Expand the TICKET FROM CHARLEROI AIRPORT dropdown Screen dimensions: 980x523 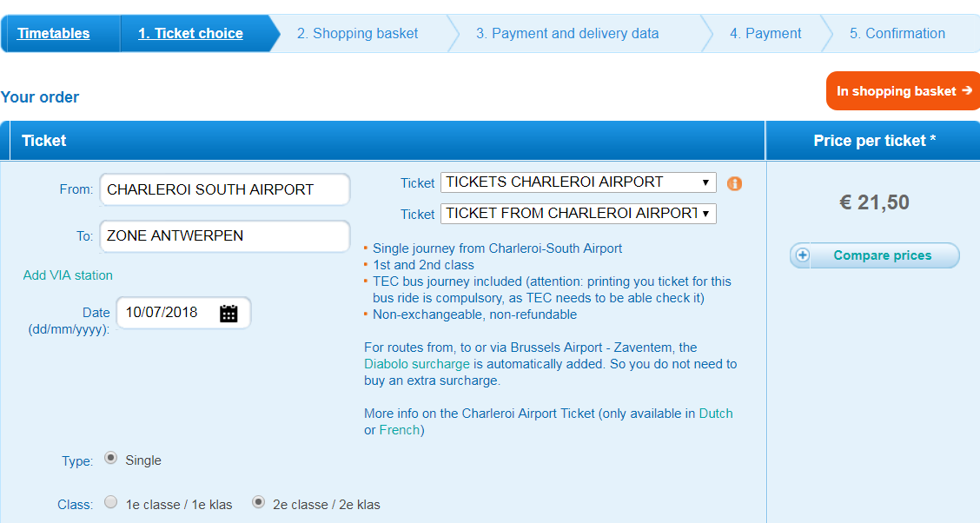[x=578, y=214]
